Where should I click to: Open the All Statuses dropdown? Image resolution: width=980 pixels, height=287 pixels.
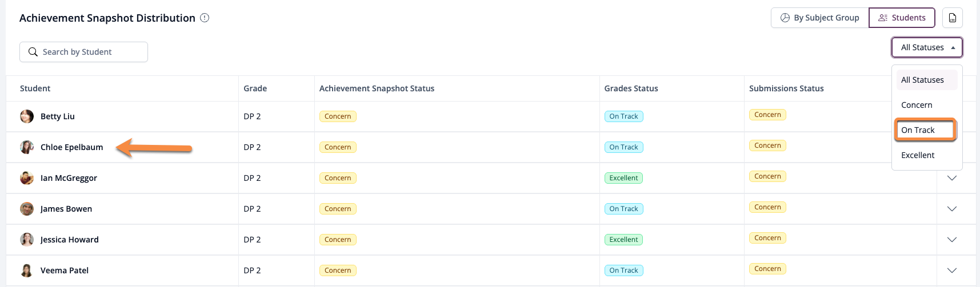926,47
